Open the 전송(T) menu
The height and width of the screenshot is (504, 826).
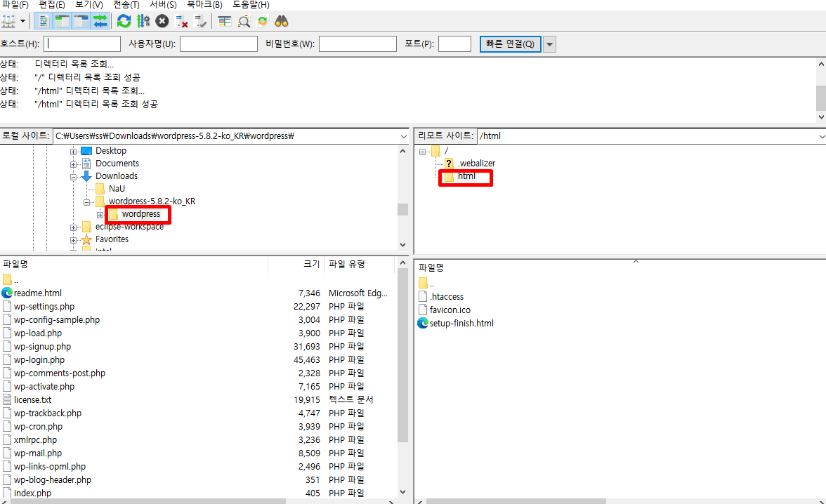coord(126,5)
